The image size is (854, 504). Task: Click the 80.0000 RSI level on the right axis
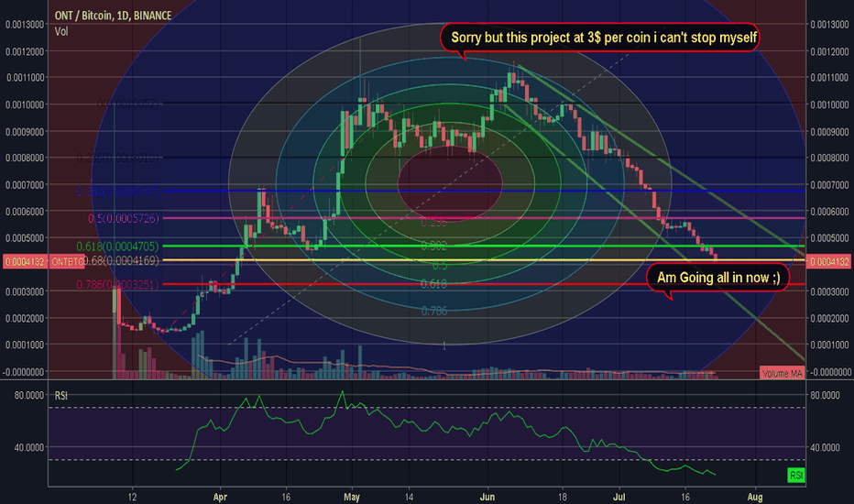825,395
